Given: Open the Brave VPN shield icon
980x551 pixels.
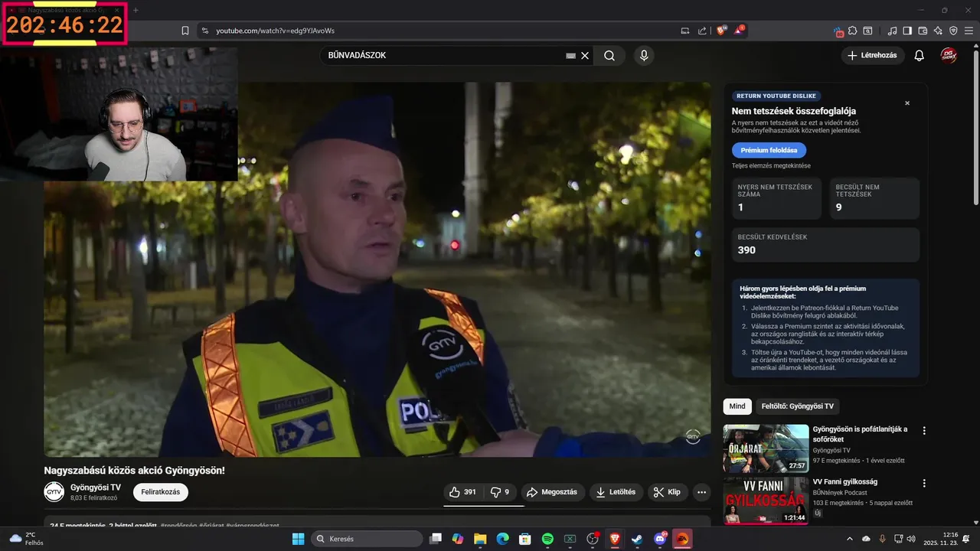Looking at the screenshot, I should [x=953, y=31].
